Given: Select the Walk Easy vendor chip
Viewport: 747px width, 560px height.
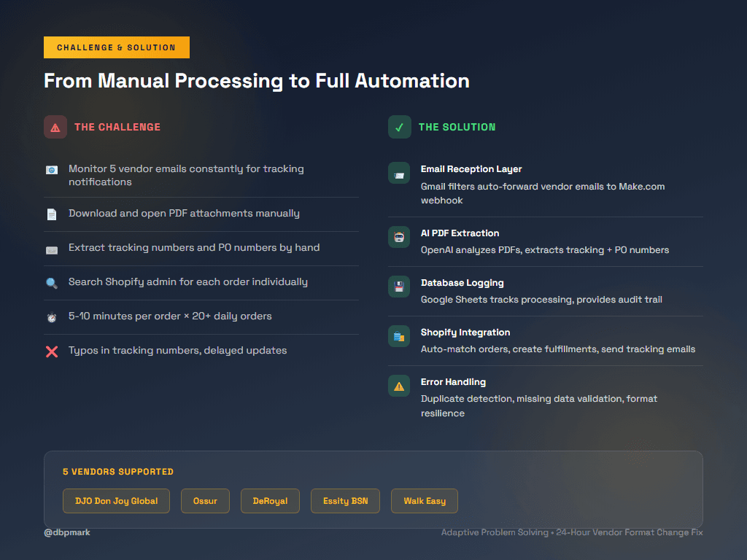Looking at the screenshot, I should [x=424, y=501].
